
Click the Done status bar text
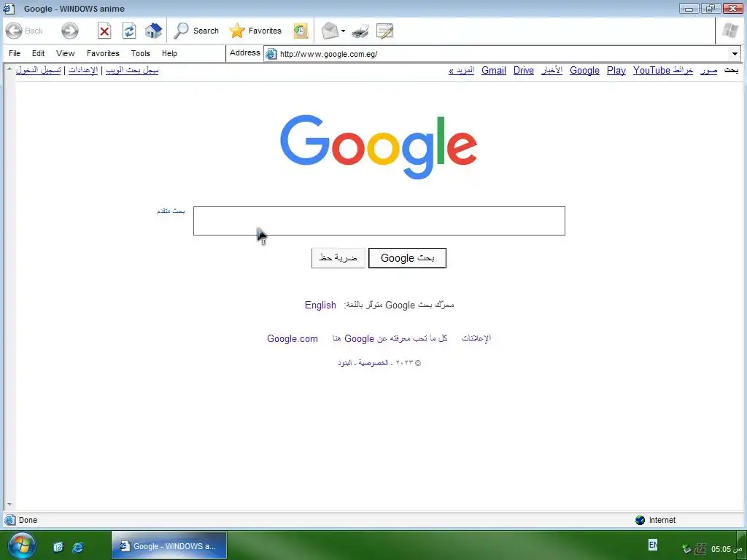tap(28, 520)
